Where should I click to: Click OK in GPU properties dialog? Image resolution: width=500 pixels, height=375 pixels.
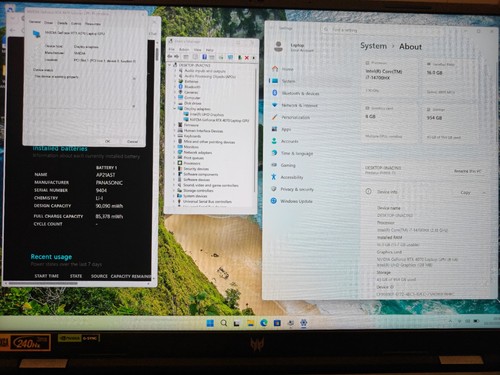(x=107, y=141)
